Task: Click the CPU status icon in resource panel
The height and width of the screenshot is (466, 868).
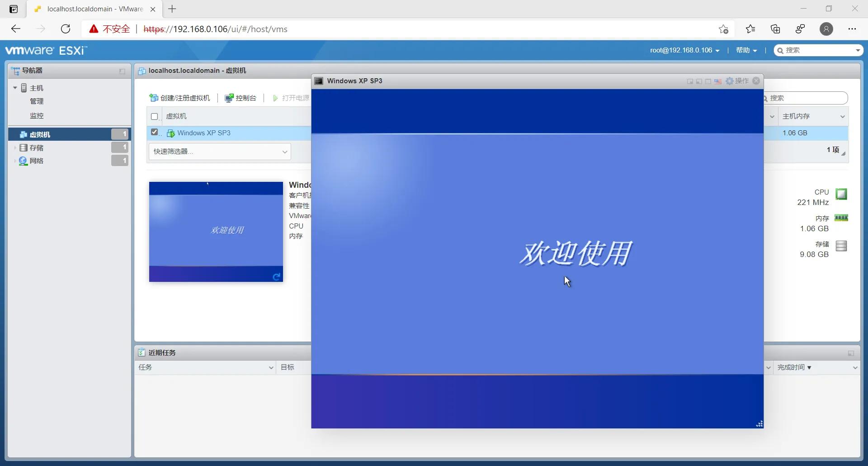Action: click(x=842, y=193)
